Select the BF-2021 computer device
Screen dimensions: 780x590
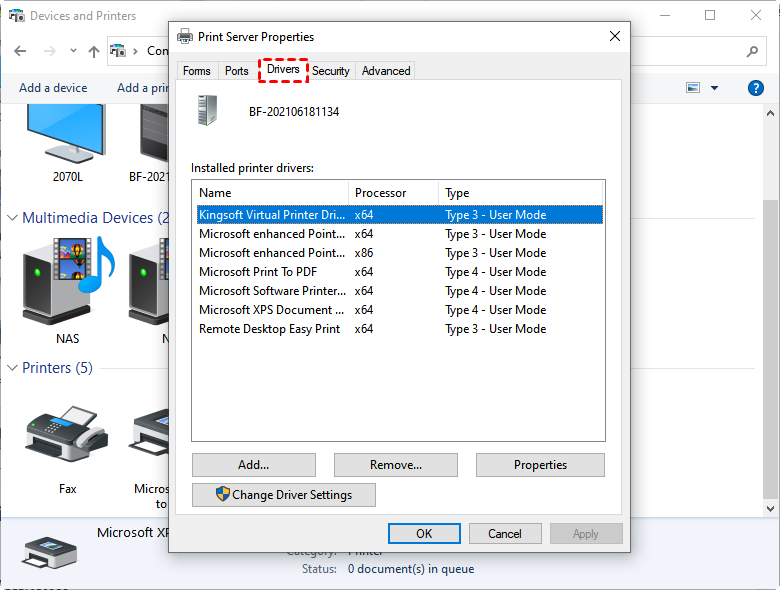click(x=150, y=142)
